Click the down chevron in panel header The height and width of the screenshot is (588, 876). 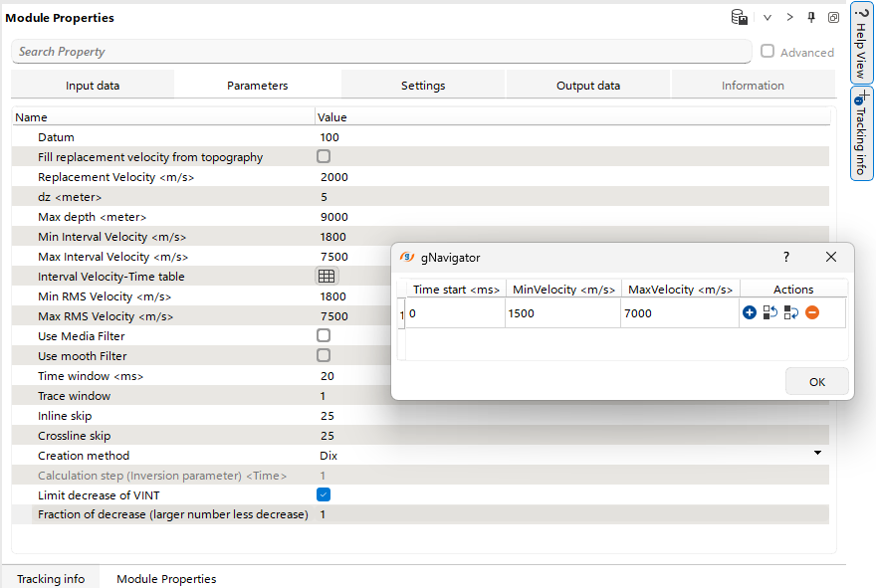point(767,17)
